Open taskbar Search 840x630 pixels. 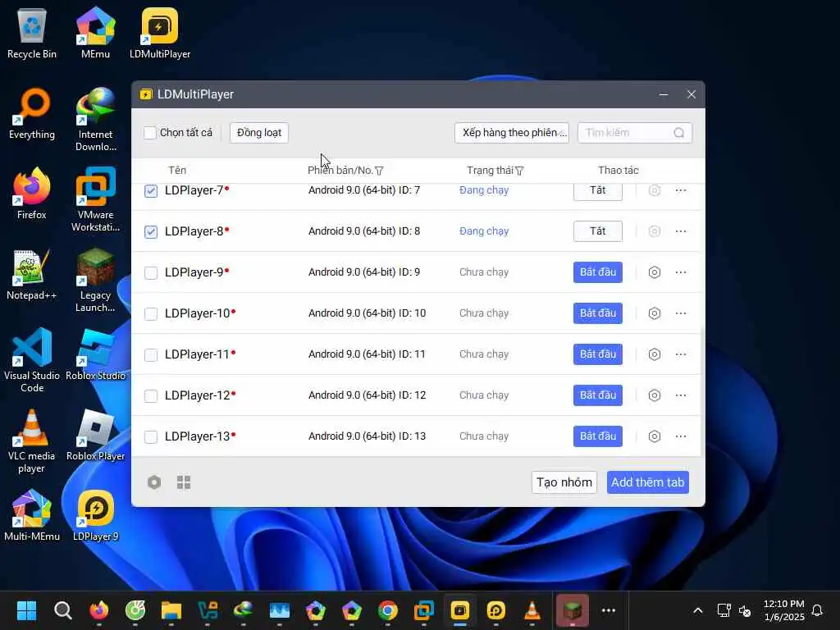tap(62, 610)
